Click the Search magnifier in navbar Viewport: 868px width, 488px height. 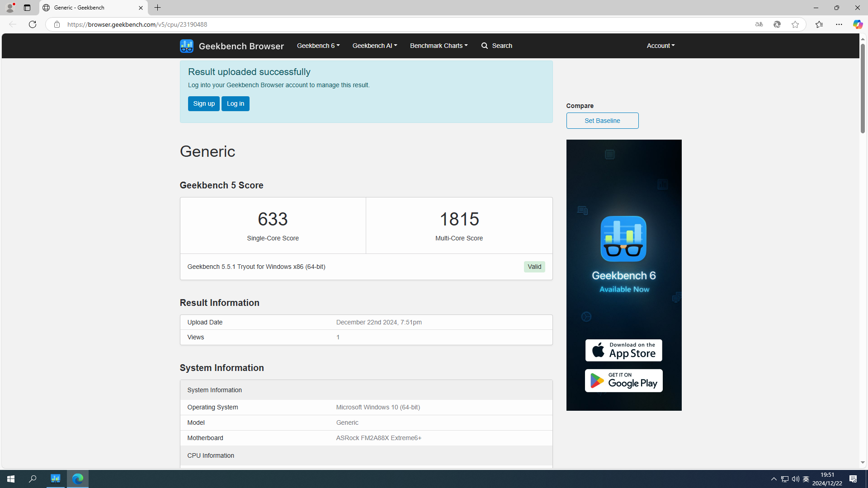(485, 46)
